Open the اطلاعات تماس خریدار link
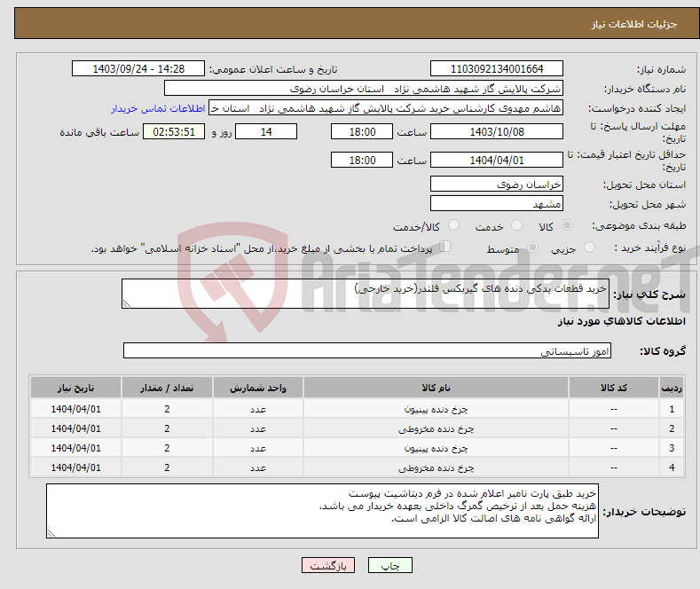Image resolution: width=700 pixels, height=589 pixels. pos(158,108)
